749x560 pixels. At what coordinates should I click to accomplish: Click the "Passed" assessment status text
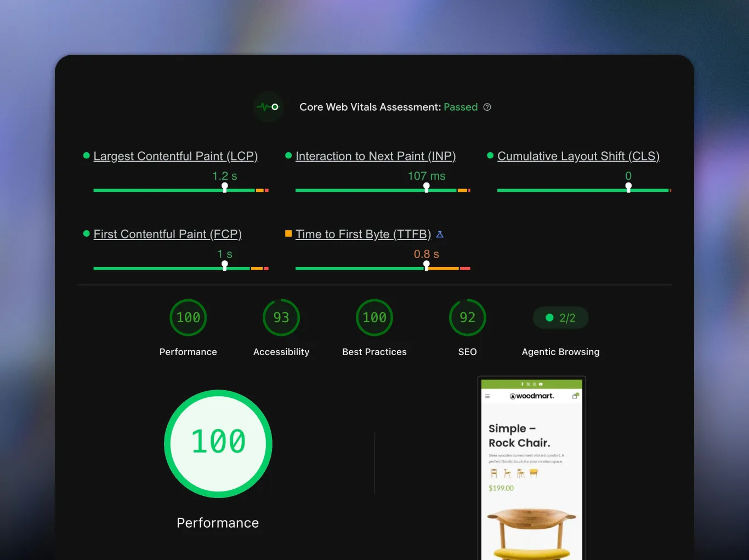pos(461,107)
